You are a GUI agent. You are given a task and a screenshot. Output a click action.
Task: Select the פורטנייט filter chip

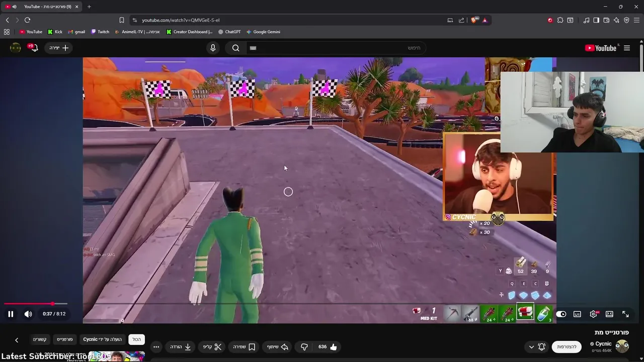(x=65, y=339)
